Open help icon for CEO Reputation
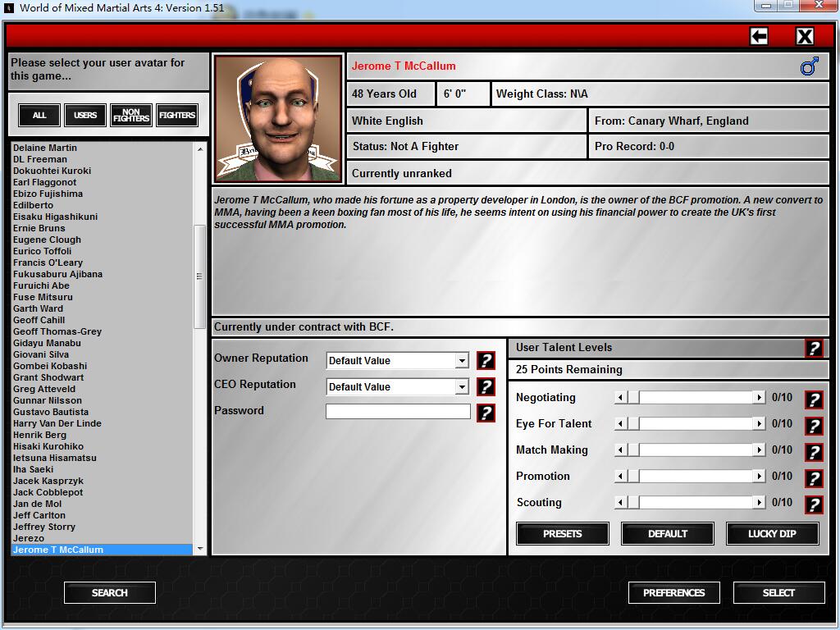840x630 pixels. coord(486,386)
